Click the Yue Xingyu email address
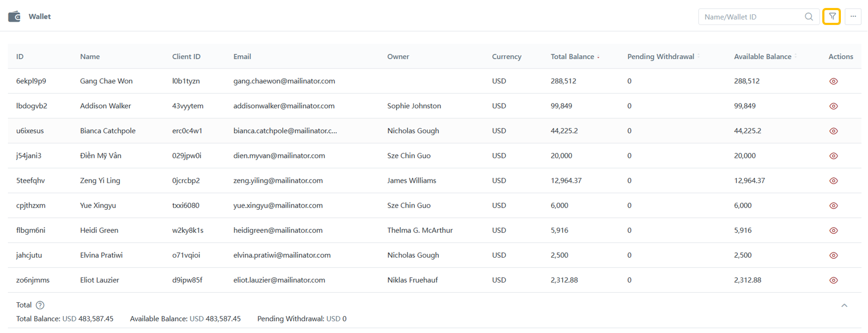 click(x=278, y=206)
